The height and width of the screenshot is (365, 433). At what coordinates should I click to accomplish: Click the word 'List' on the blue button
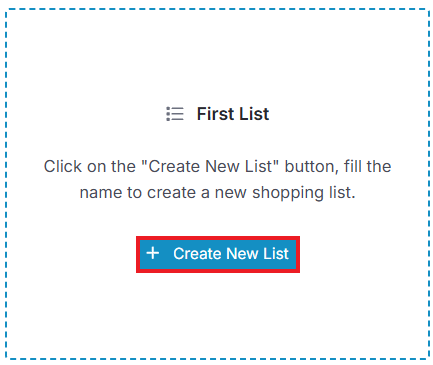pyautogui.click(x=276, y=254)
